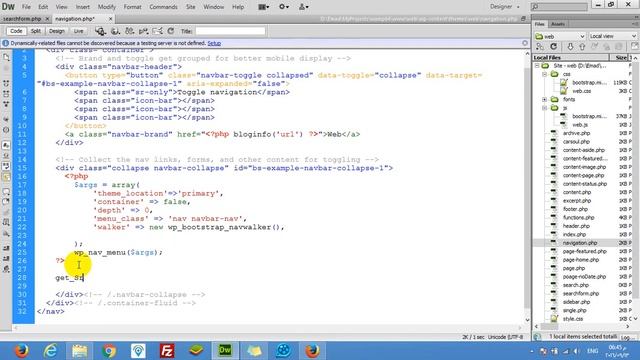Collapse the css folder
Screen dimensions: 640x360
coord(544,74)
